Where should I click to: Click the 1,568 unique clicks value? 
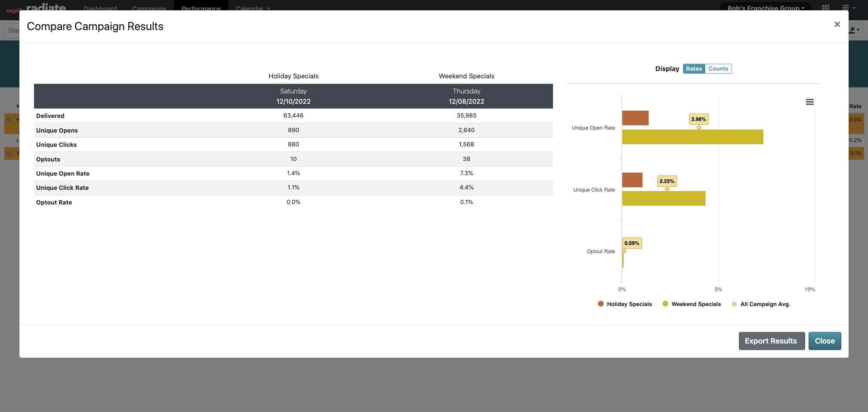[466, 144]
